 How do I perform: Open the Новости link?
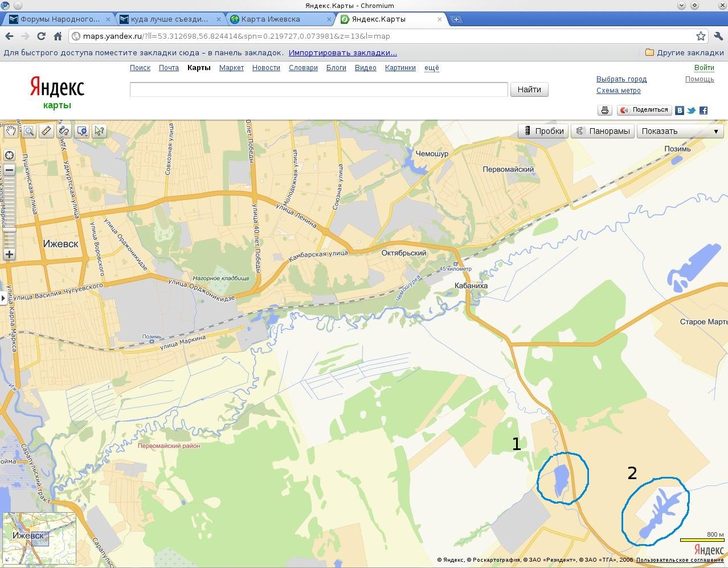click(x=266, y=68)
